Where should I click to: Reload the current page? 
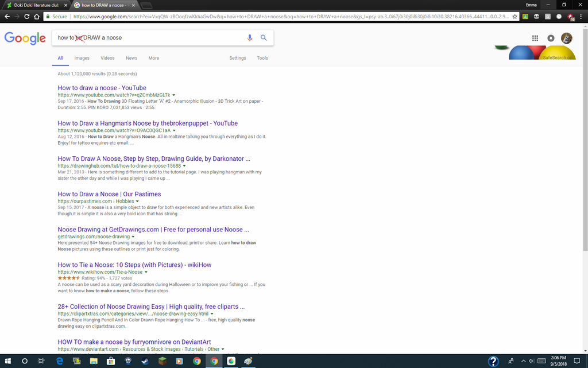coord(26,17)
